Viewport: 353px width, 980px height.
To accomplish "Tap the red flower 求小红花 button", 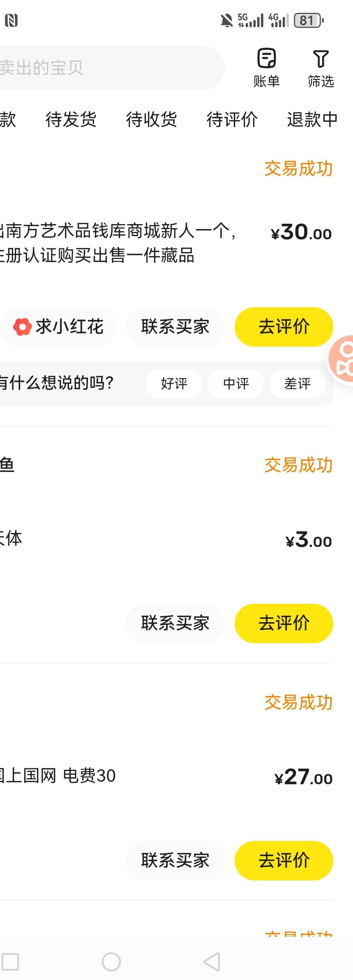I will point(58,327).
